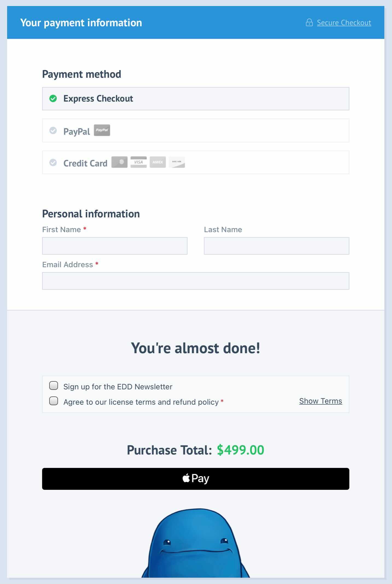Focus the First Name input field
392x584 pixels.
pyautogui.click(x=115, y=246)
